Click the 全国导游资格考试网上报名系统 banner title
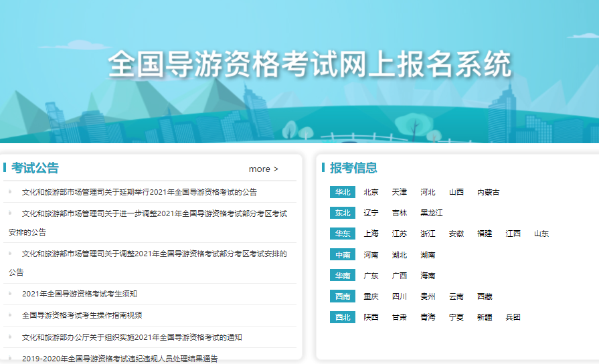 (x=309, y=65)
